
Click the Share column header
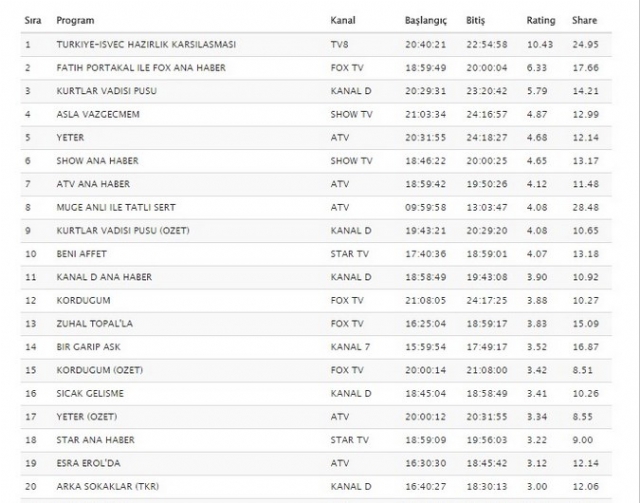coord(584,20)
